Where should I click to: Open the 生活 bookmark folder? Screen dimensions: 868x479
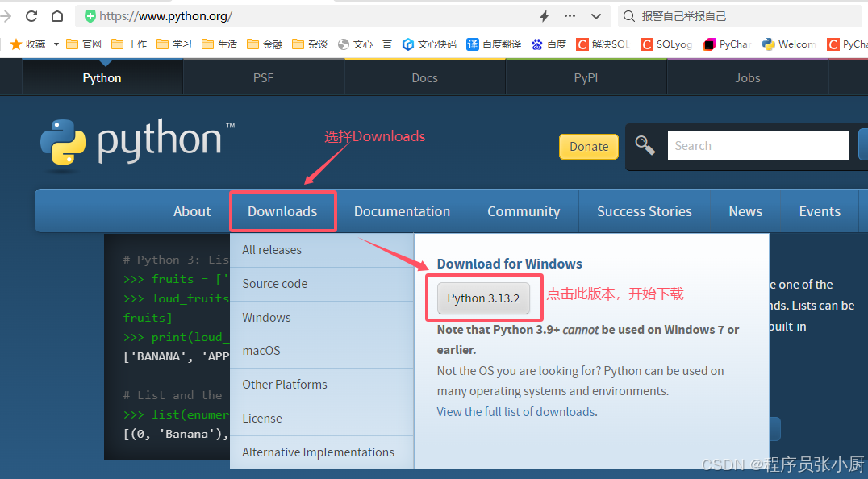pos(219,44)
